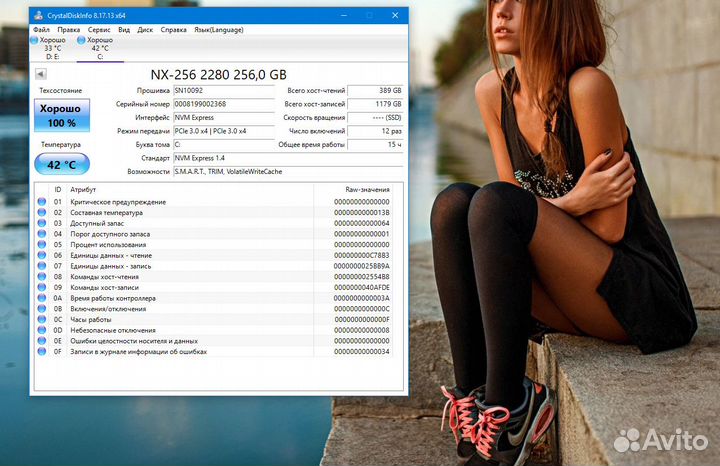The height and width of the screenshot is (466, 720).
Task: Click the serial number 0008199002368 field
Action: pos(224,104)
